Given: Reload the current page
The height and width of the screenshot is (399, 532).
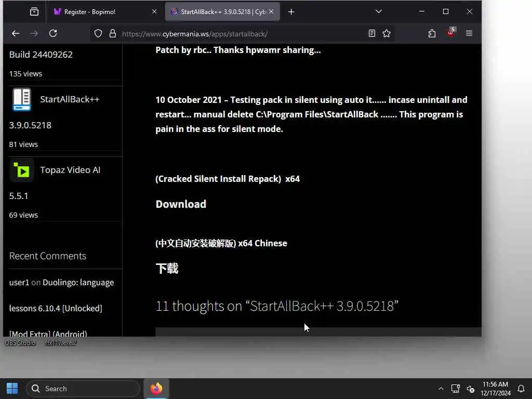Looking at the screenshot, I should click(x=53, y=33).
